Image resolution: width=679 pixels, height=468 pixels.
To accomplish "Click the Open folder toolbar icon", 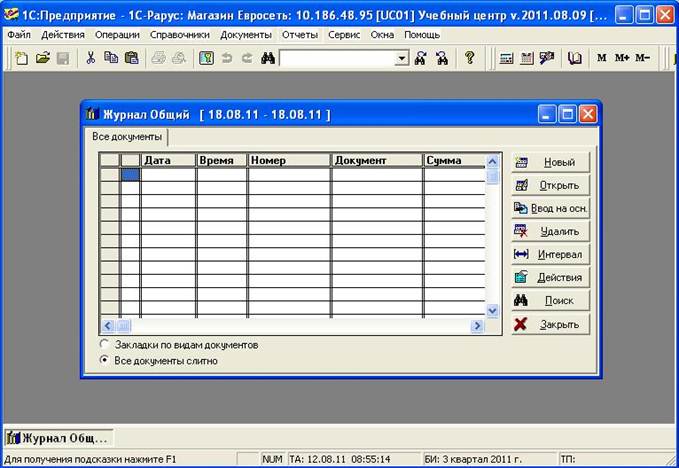I will point(42,58).
